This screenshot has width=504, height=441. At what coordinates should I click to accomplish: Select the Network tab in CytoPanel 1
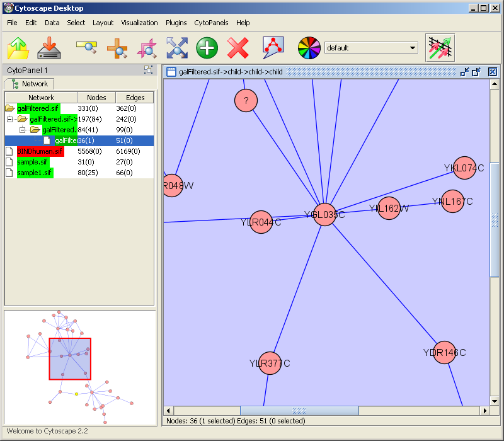click(30, 84)
